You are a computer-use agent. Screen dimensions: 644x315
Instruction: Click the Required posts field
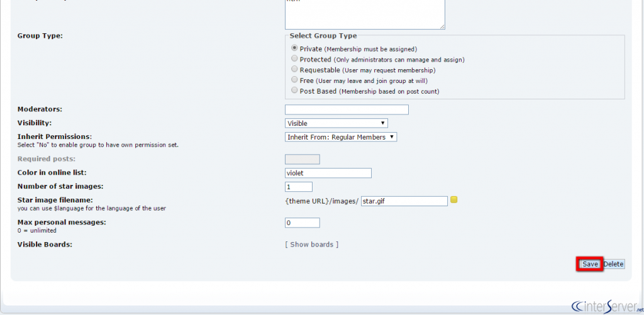[303, 159]
